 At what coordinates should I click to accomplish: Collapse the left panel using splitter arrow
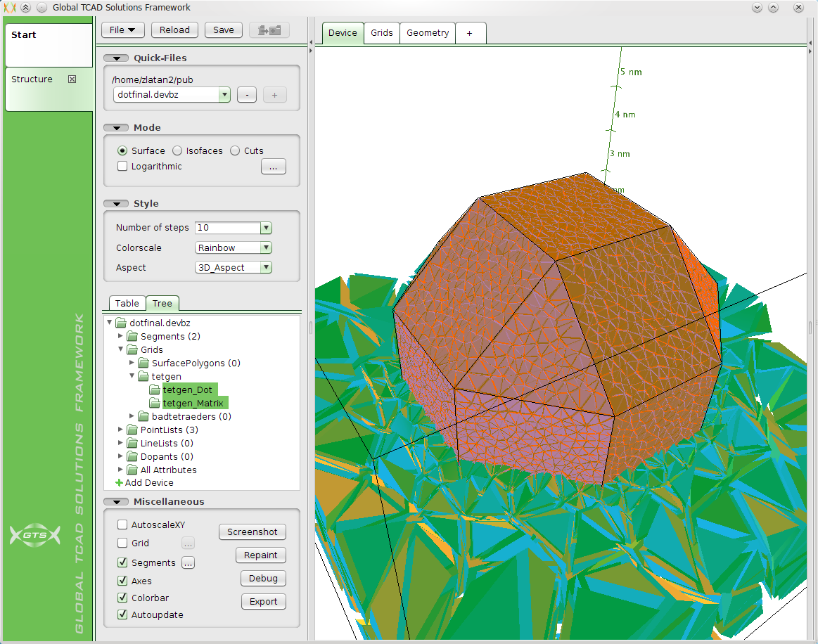311,43
